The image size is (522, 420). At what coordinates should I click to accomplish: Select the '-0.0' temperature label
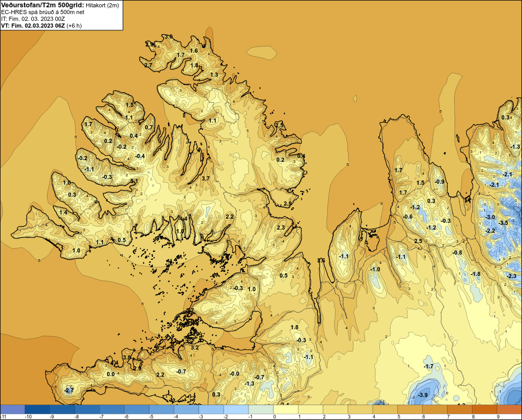click(234, 374)
